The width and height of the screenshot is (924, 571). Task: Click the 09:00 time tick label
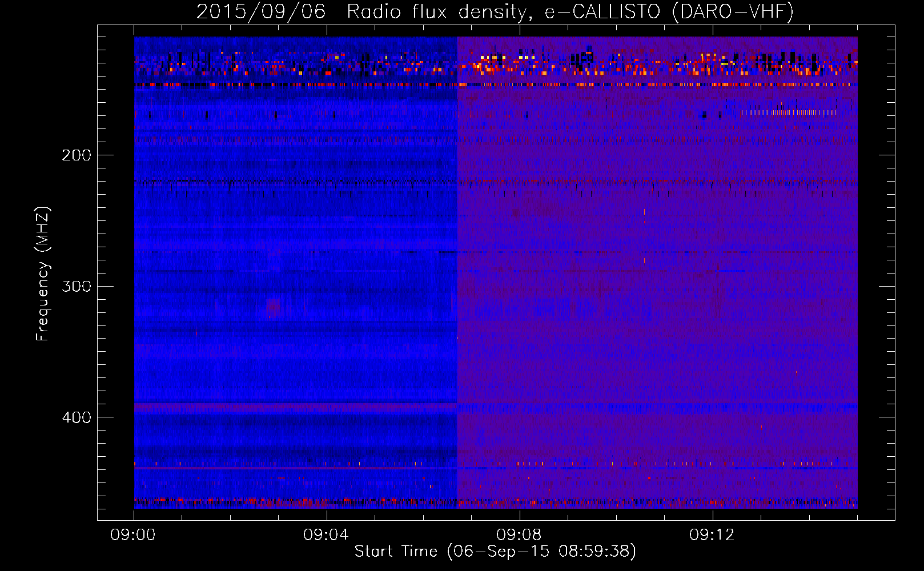[x=134, y=535]
